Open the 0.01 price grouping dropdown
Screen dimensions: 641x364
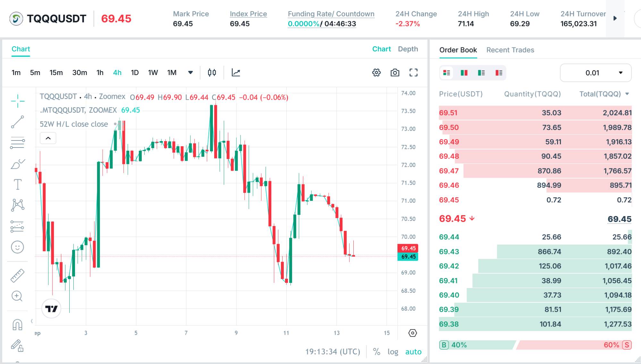[595, 73]
